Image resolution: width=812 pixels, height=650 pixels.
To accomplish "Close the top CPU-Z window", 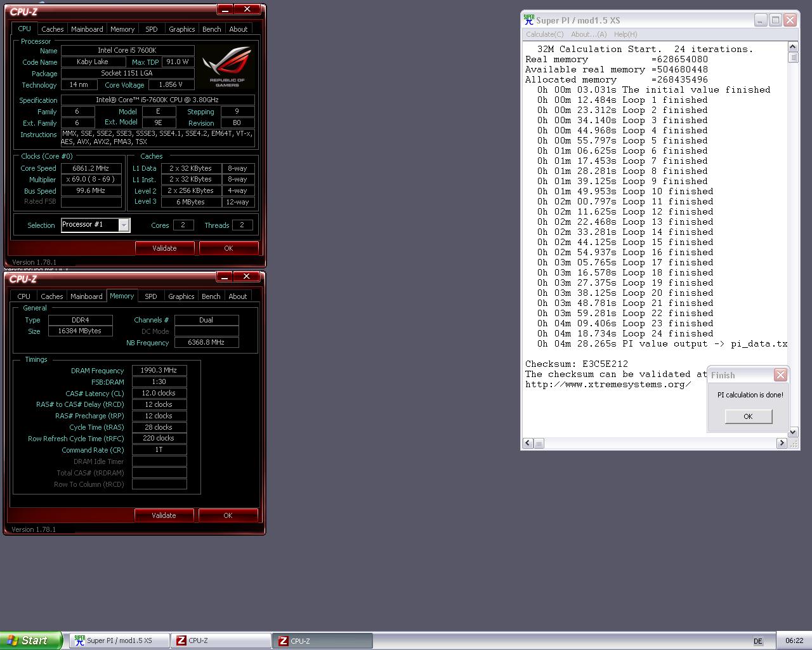I will tap(247, 10).
